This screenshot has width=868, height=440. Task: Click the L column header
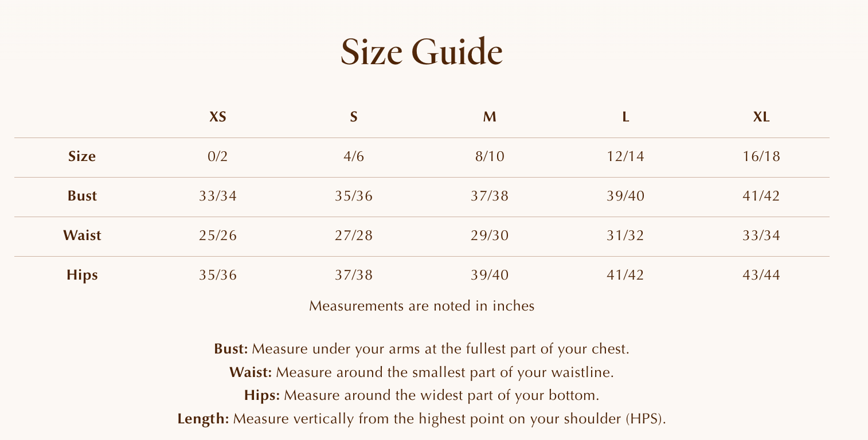[625, 117]
